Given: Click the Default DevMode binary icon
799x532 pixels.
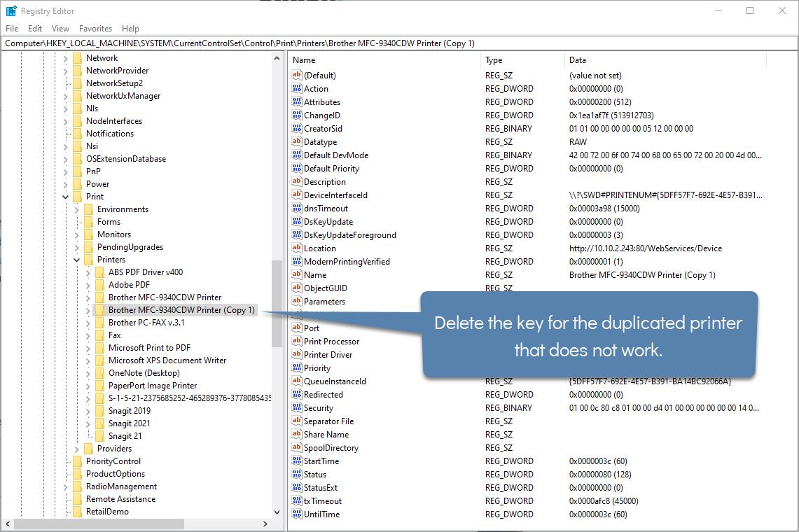Looking at the screenshot, I should pyautogui.click(x=297, y=155).
